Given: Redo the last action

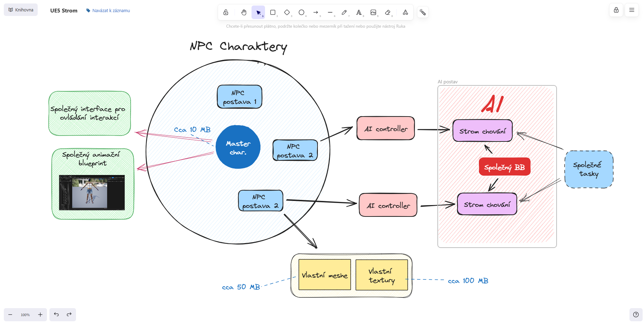Looking at the screenshot, I should pos(69,315).
